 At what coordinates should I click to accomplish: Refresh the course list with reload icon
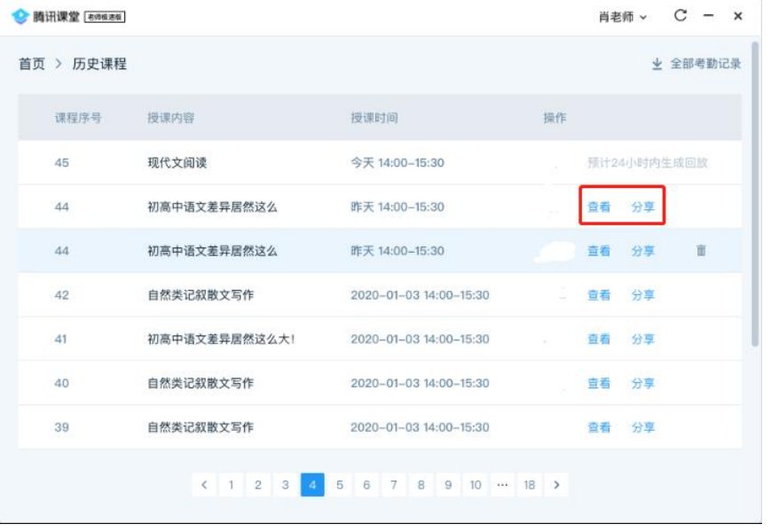(680, 16)
